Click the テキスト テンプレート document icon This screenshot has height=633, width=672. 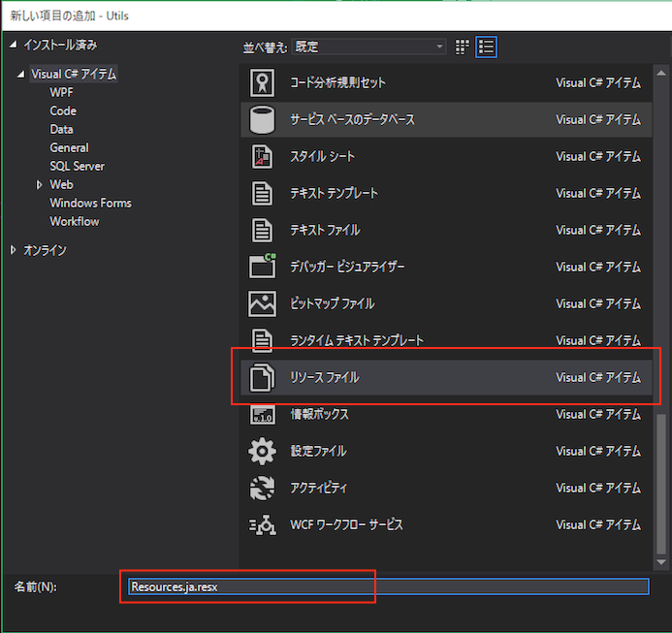(262, 193)
